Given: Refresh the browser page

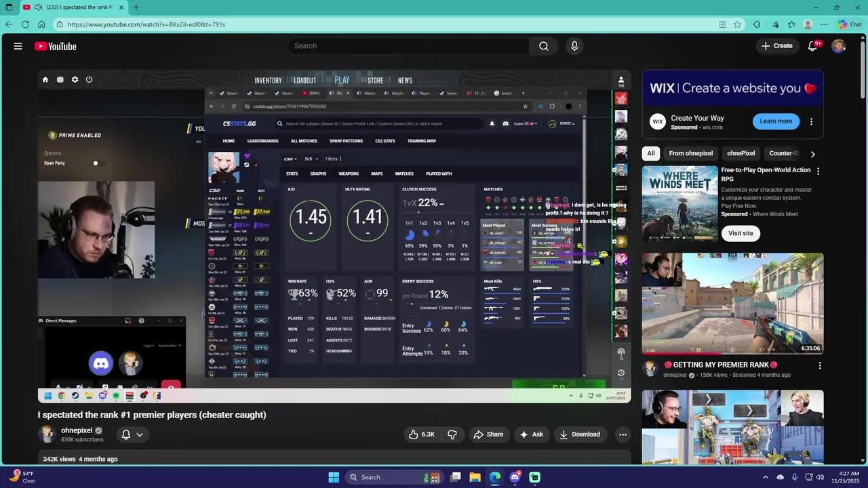Looking at the screenshot, I should 25,24.
